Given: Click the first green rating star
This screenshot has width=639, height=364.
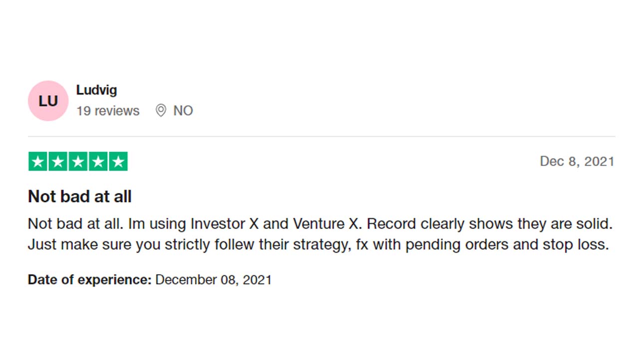Looking at the screenshot, I should point(38,162).
